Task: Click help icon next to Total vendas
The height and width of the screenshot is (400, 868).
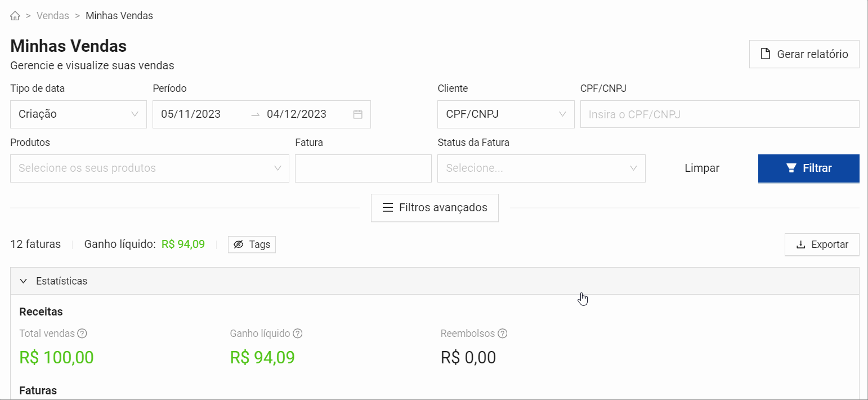Action: [x=82, y=334]
